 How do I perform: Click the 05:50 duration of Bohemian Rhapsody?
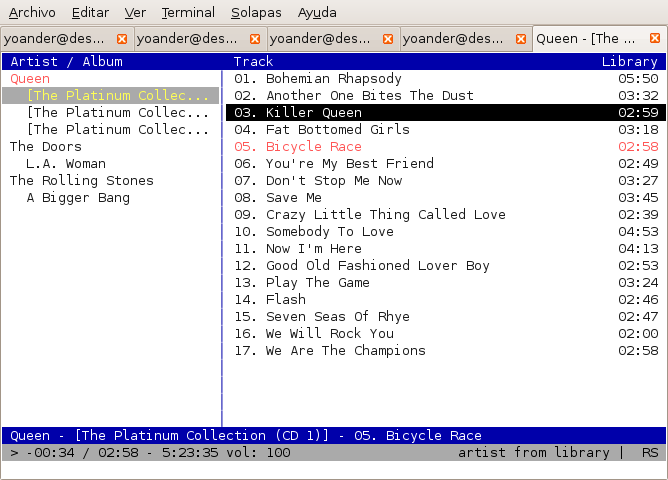[x=638, y=79]
